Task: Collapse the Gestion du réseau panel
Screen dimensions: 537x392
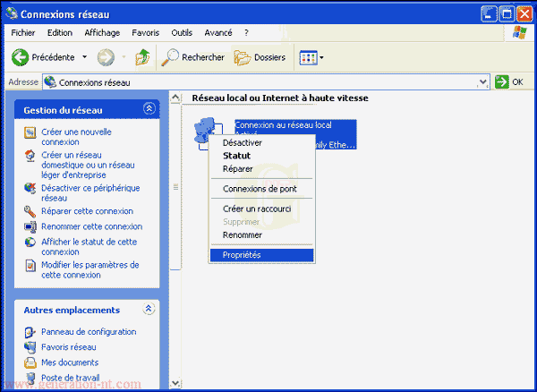Action: tap(149, 109)
